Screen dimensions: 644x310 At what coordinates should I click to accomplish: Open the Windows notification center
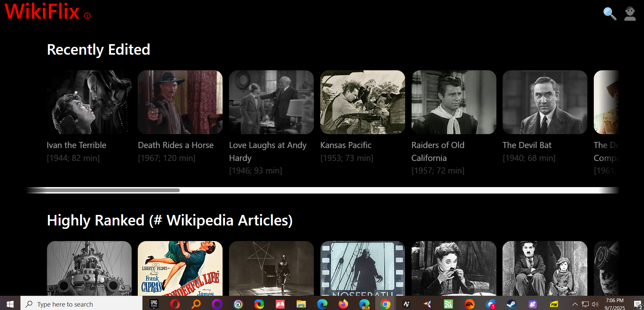coord(638,304)
